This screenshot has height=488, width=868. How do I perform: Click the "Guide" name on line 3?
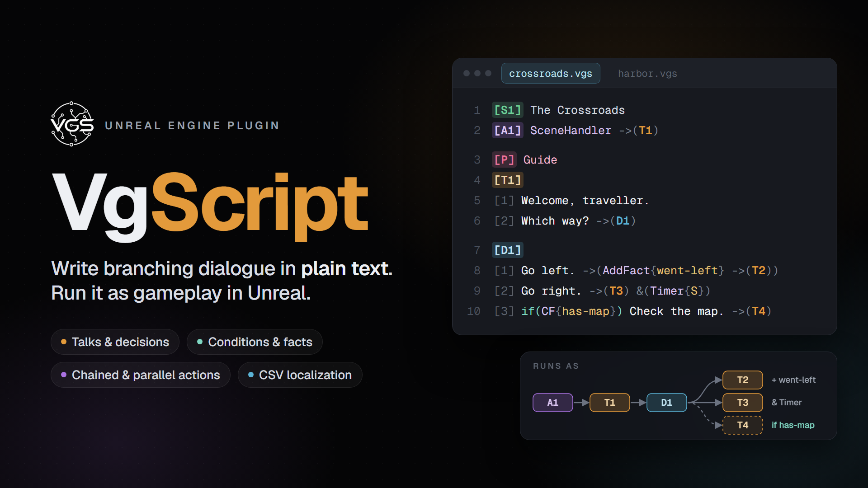(540, 160)
